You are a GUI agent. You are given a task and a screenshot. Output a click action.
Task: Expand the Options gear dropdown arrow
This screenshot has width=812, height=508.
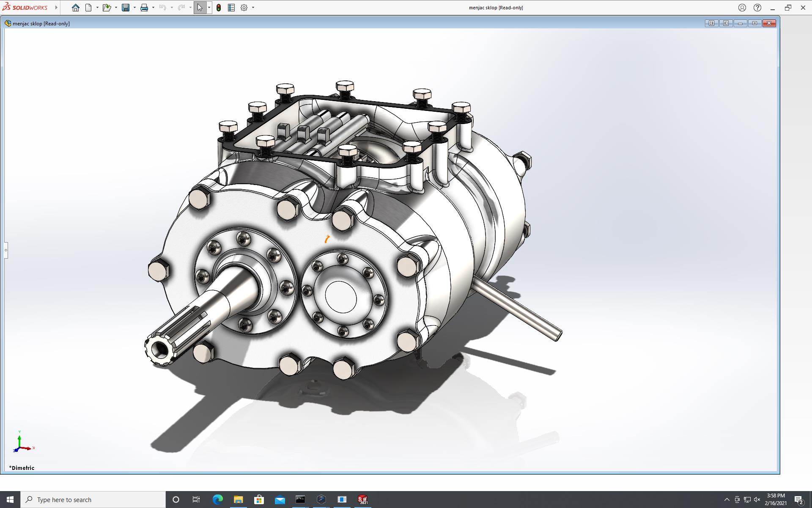pyautogui.click(x=253, y=8)
